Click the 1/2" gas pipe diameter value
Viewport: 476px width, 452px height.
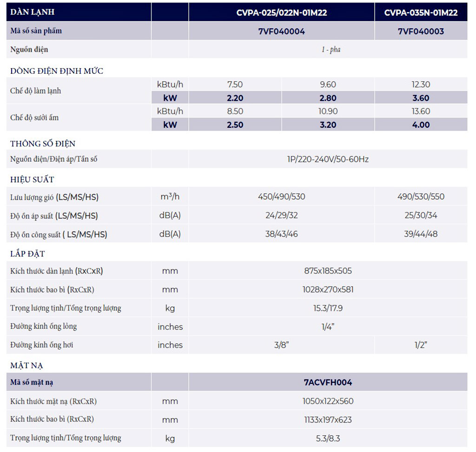(x=420, y=345)
